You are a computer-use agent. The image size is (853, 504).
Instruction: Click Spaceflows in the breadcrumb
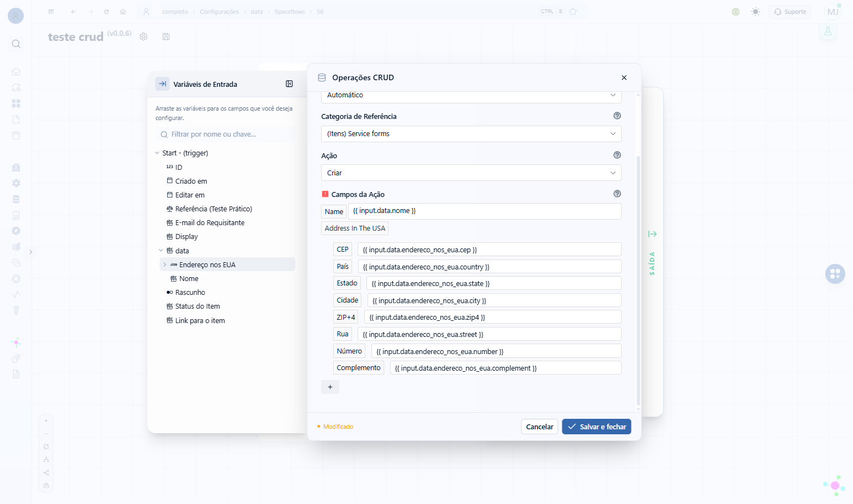tap(289, 12)
